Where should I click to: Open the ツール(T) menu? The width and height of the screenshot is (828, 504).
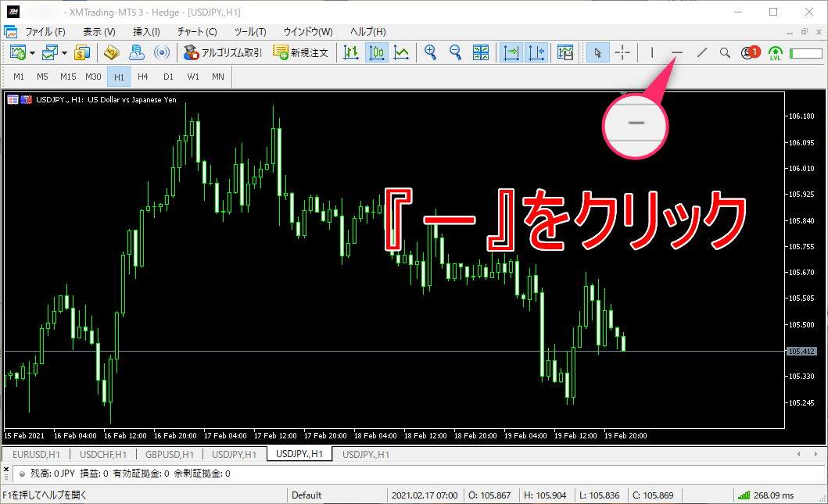250,32
